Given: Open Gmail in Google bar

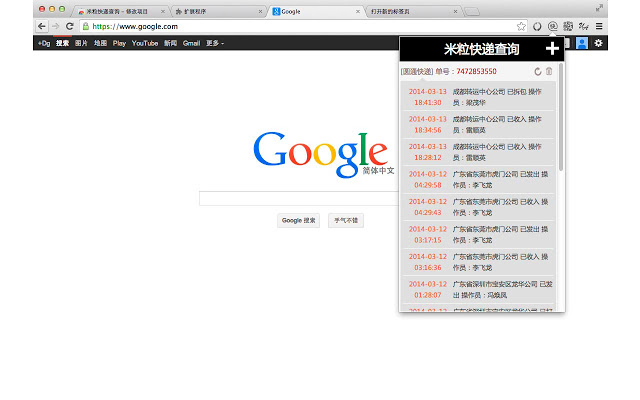Looking at the screenshot, I should (191, 43).
